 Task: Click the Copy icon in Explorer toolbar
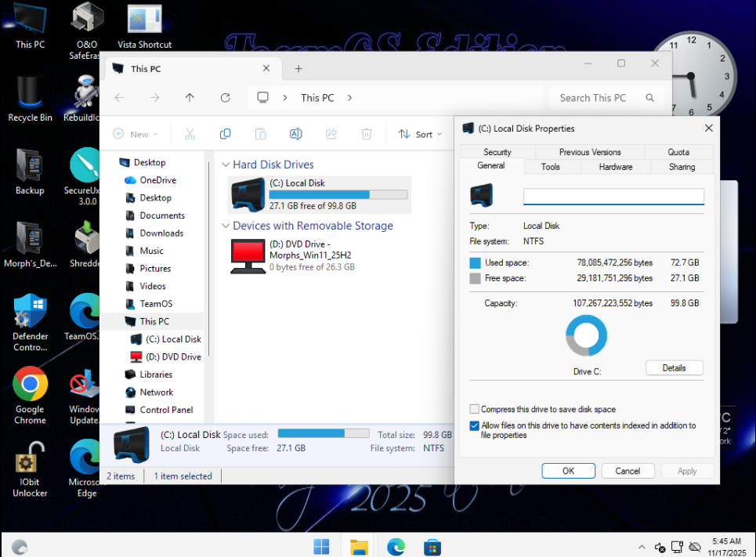225,134
